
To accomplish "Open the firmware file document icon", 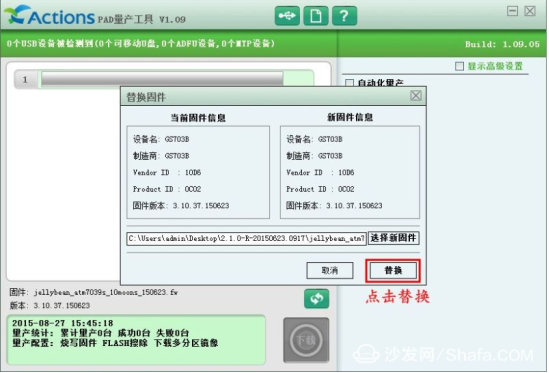I will click(x=315, y=16).
